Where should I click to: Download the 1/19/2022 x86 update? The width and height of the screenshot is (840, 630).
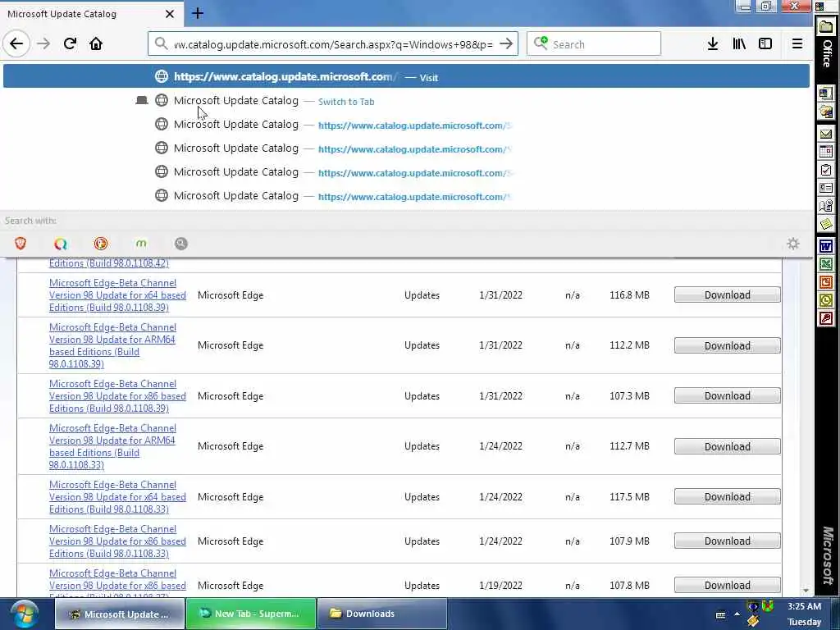[727, 585]
